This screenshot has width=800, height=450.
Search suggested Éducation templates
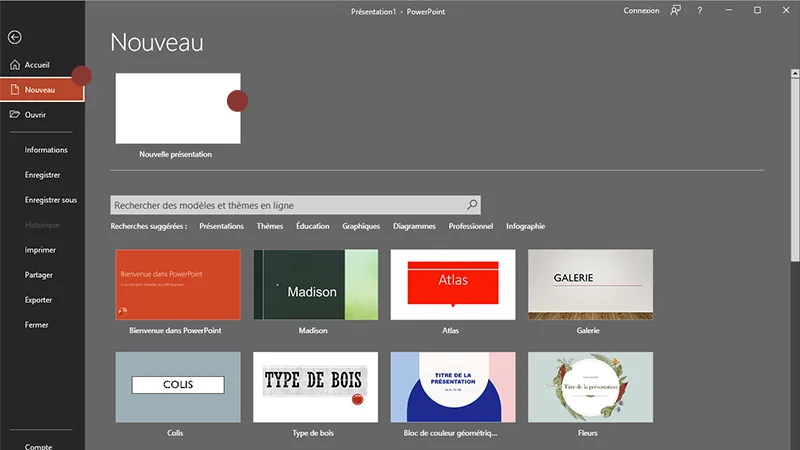313,226
